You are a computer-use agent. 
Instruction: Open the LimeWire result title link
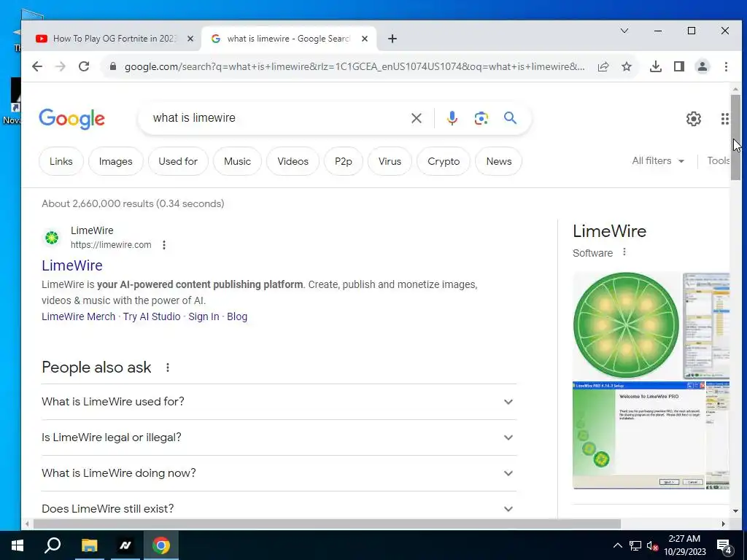(x=72, y=265)
